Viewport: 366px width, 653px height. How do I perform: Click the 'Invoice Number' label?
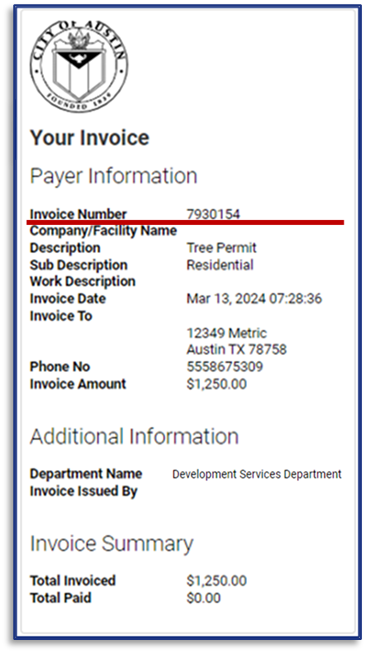click(x=78, y=214)
